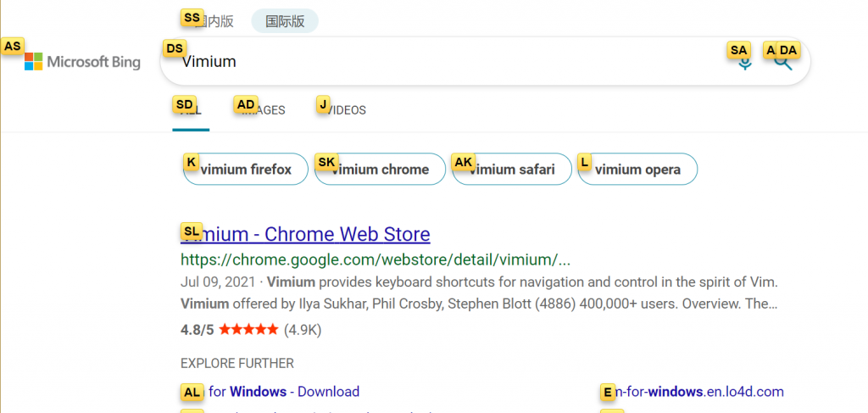Viewport: 868px width, 413px height.
Task: Open the ALL results tab
Action: click(x=190, y=110)
